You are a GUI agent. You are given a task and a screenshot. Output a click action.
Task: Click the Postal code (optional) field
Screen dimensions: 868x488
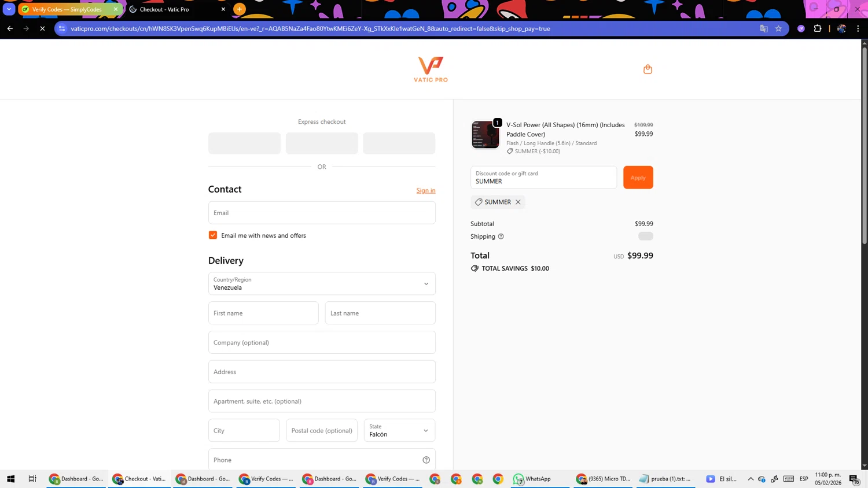click(322, 431)
